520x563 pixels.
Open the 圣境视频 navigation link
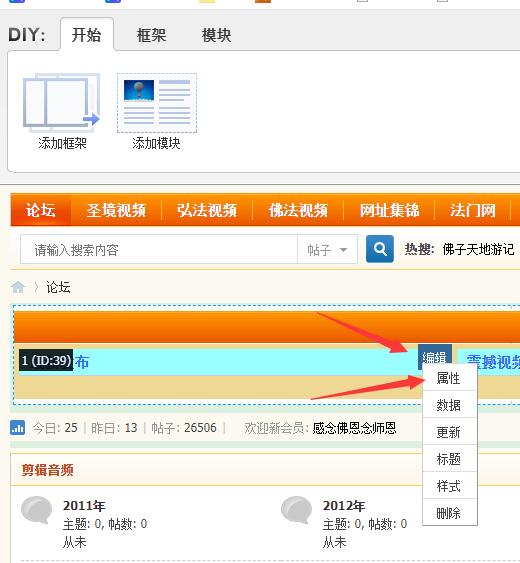click(x=116, y=210)
